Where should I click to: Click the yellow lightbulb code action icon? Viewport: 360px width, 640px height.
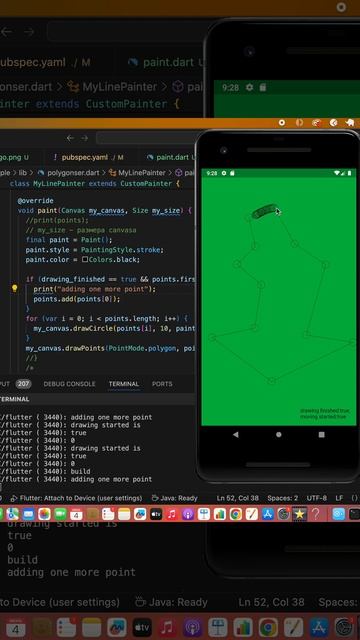(x=15, y=289)
